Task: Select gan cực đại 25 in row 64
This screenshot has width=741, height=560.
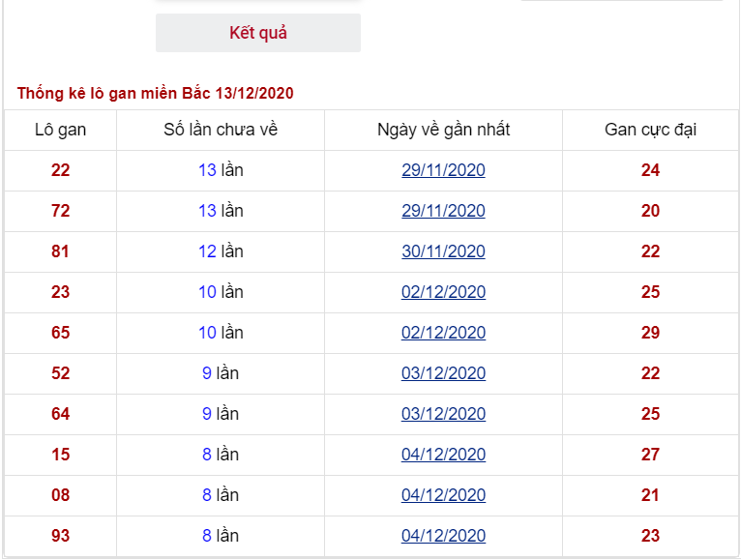Action: pyautogui.click(x=650, y=414)
